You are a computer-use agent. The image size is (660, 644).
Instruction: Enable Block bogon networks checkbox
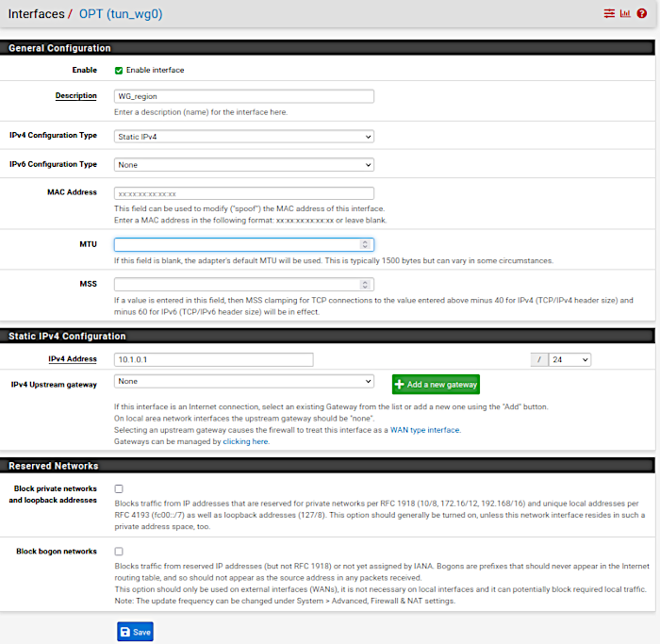(x=119, y=552)
